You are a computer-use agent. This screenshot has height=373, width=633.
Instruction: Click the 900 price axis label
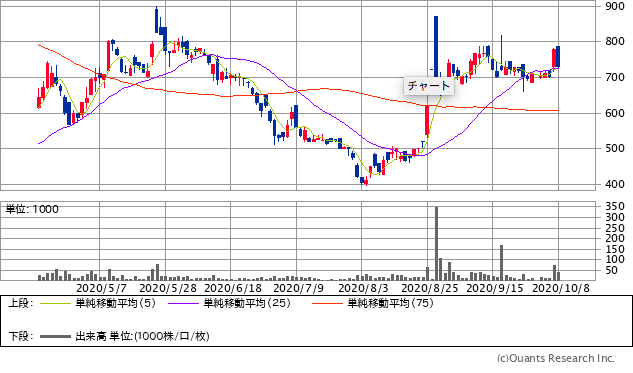tap(615, 6)
